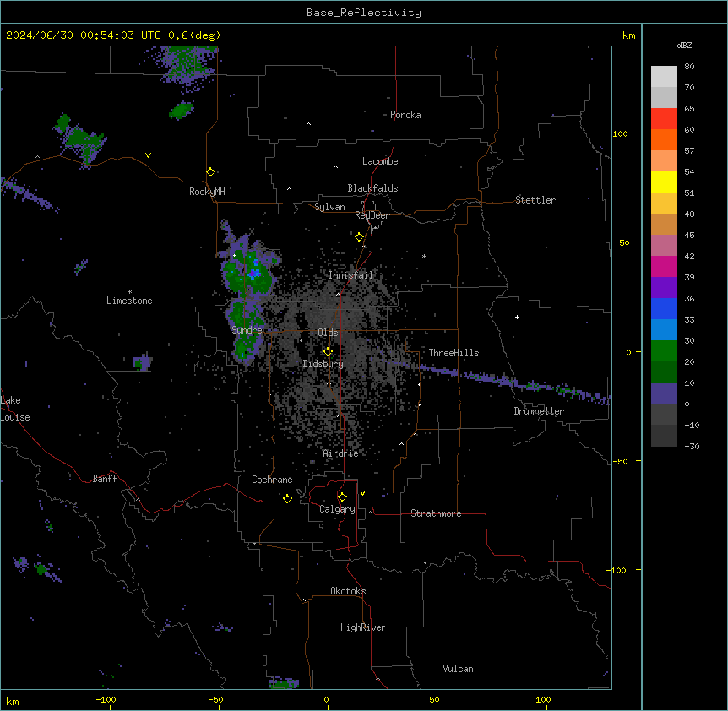This screenshot has height=711, width=728.
Task: Click the yellow V marker east of Calgary
Action: (362, 493)
